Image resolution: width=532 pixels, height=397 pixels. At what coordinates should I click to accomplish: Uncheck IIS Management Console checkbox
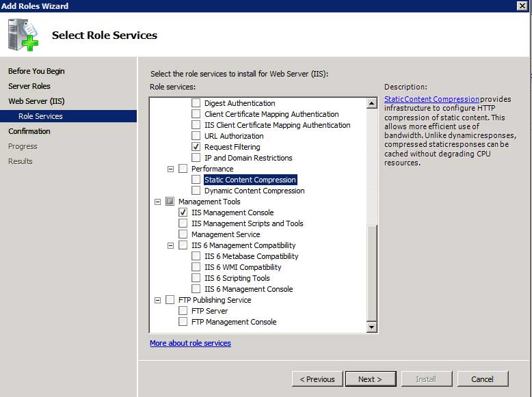183,213
